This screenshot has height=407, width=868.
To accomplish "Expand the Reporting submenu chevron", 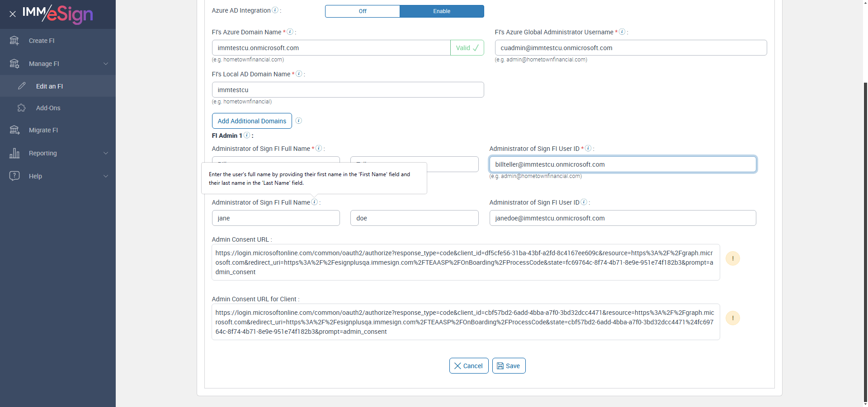I will click(x=106, y=153).
